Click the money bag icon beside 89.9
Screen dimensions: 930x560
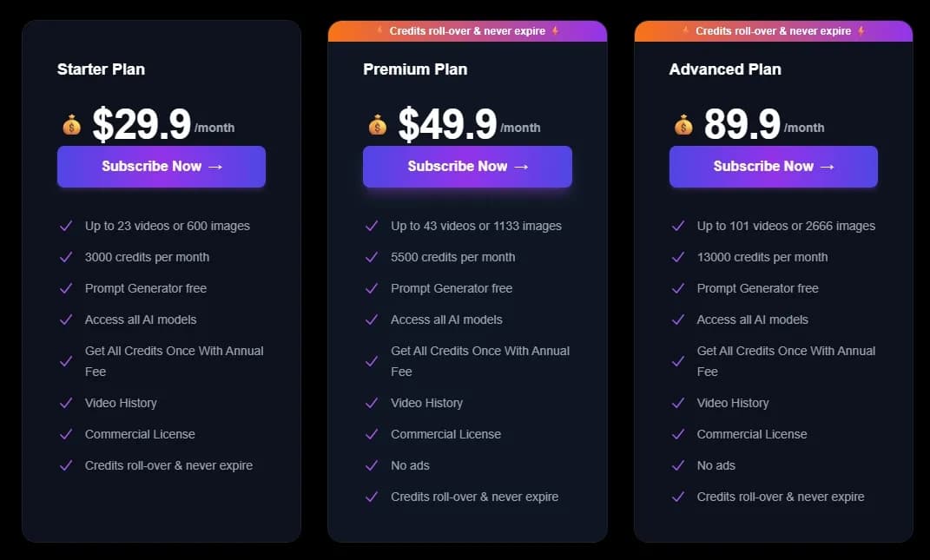point(683,126)
